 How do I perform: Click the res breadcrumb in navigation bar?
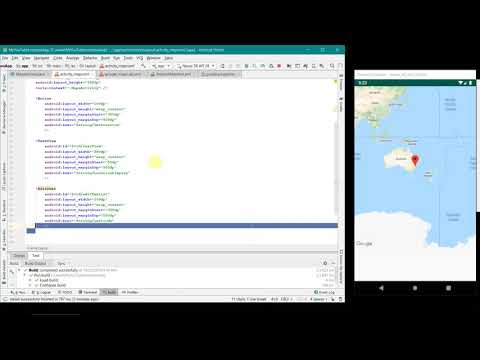click(x=71, y=66)
